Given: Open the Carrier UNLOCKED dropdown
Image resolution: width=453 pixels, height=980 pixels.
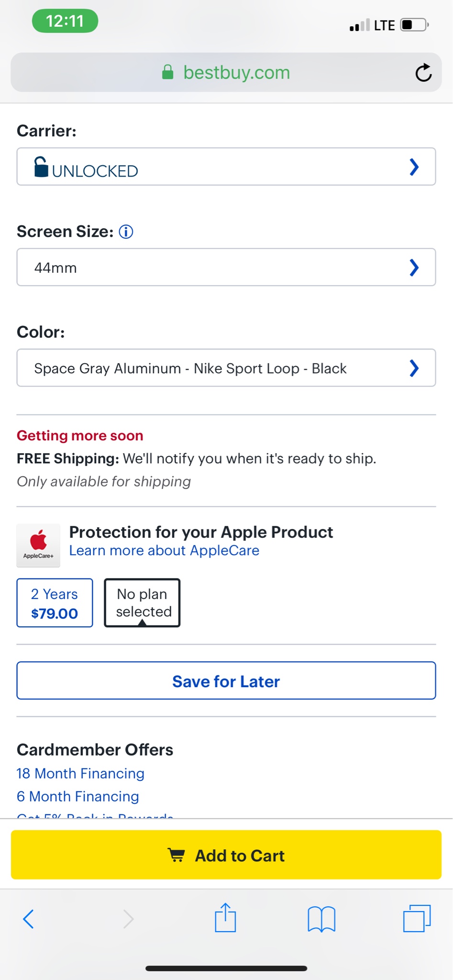Looking at the screenshot, I should tap(226, 167).
